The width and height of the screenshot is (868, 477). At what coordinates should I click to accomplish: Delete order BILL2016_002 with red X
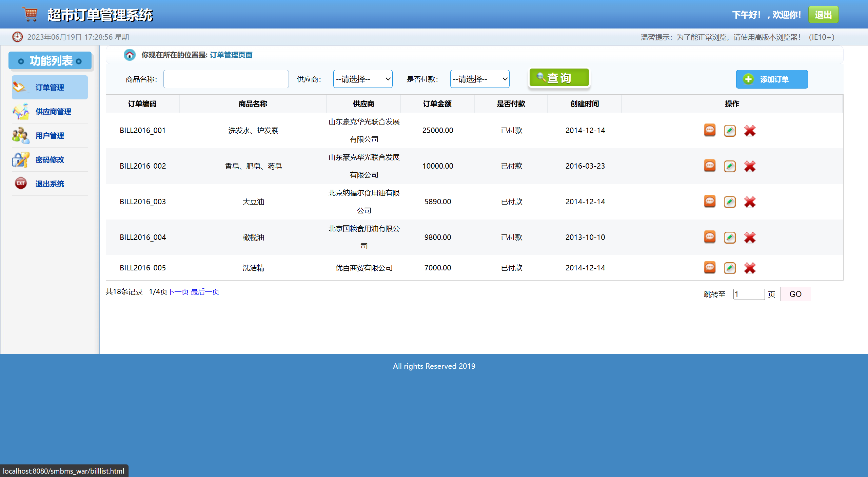750,166
